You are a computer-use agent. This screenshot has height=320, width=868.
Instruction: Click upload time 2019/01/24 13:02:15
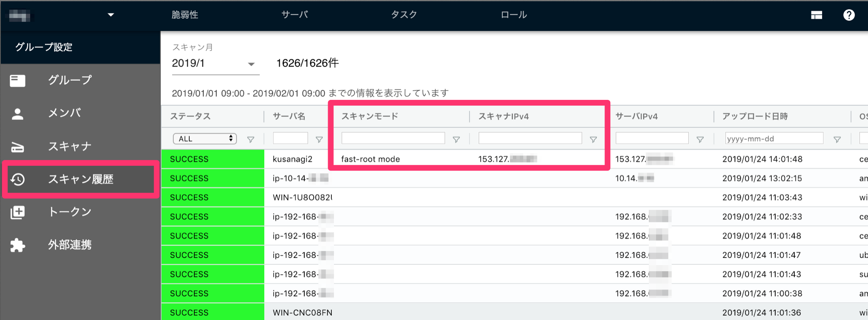[x=762, y=178]
